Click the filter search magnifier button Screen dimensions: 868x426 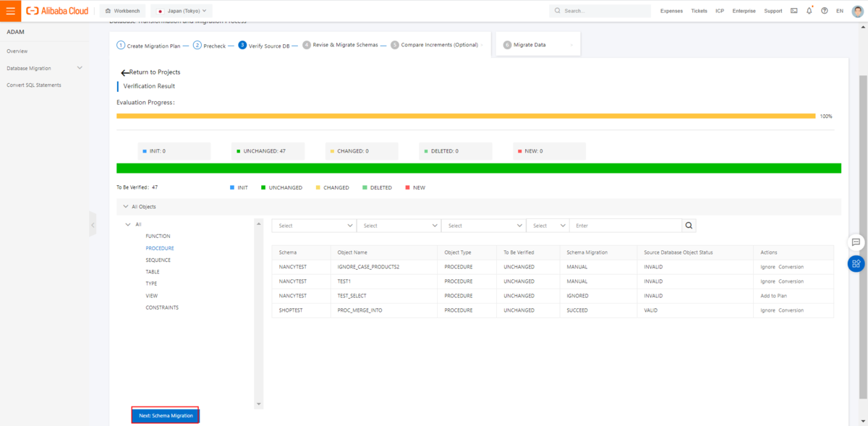(689, 226)
